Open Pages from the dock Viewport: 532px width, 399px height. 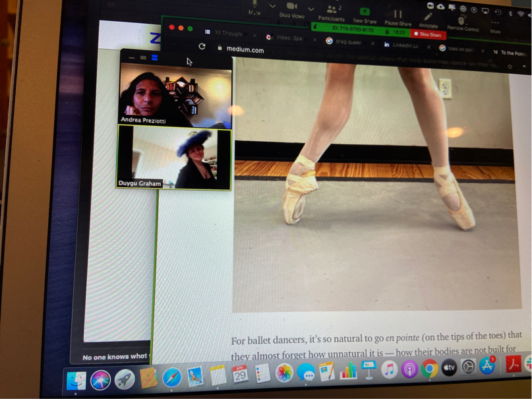coord(327,371)
